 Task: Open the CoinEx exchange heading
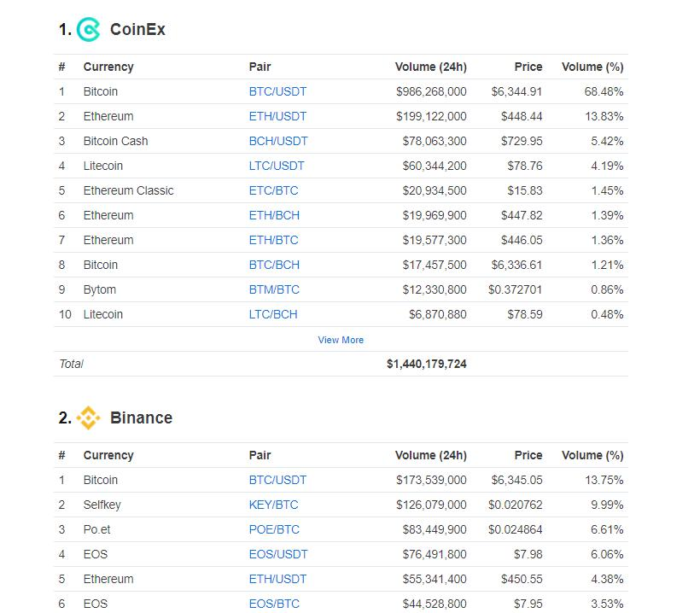pos(137,30)
